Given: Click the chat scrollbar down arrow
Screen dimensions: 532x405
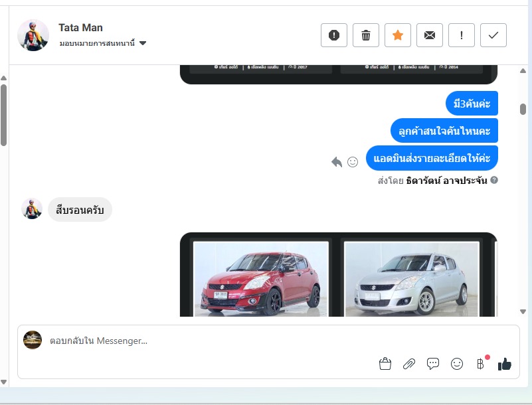Looking at the screenshot, I should click(523, 311).
